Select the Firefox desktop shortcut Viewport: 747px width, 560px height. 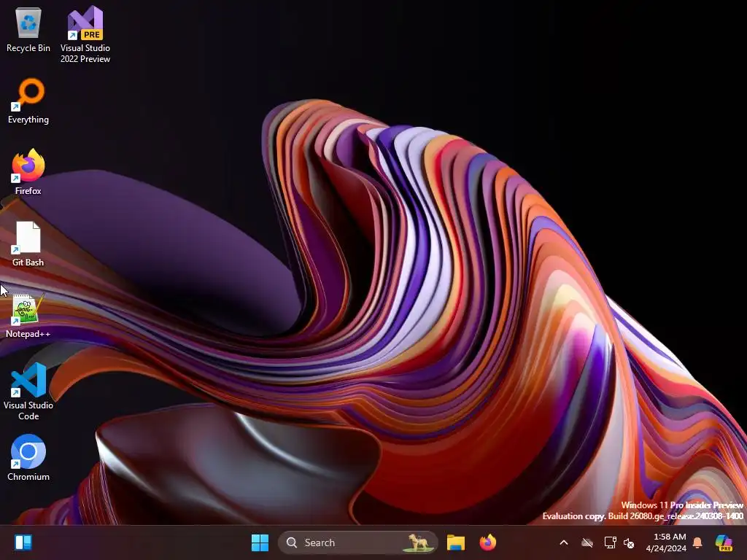(x=28, y=172)
